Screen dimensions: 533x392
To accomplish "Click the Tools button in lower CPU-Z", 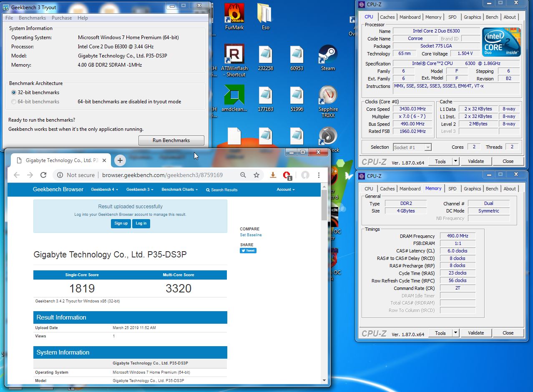I will (440, 333).
